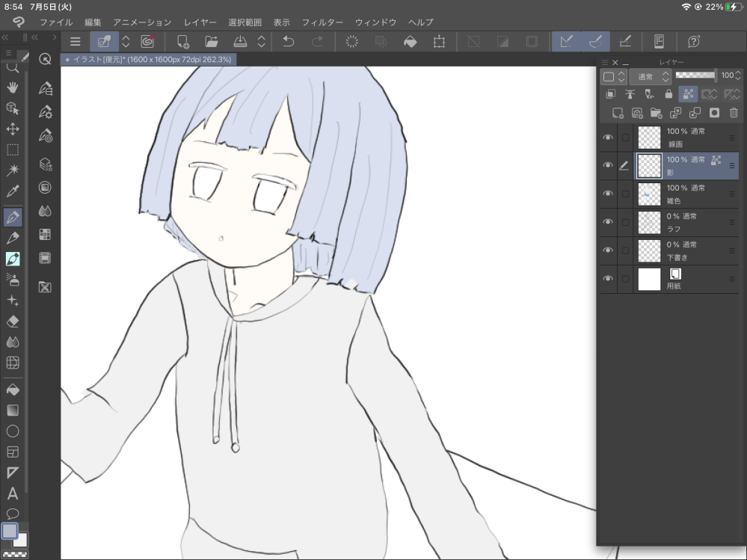Collapse the tool palette with double arrows

[5, 37]
